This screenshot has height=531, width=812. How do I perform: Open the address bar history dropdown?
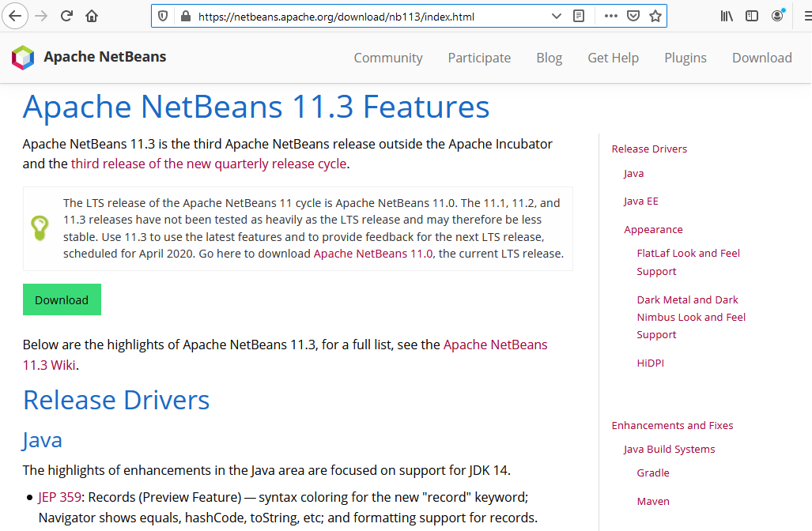(x=556, y=16)
